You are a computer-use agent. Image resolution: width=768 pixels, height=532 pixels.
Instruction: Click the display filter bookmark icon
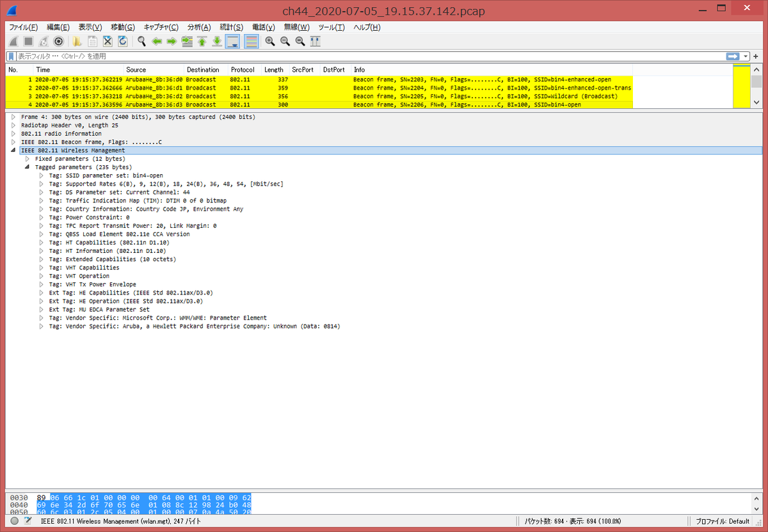[x=12, y=56]
